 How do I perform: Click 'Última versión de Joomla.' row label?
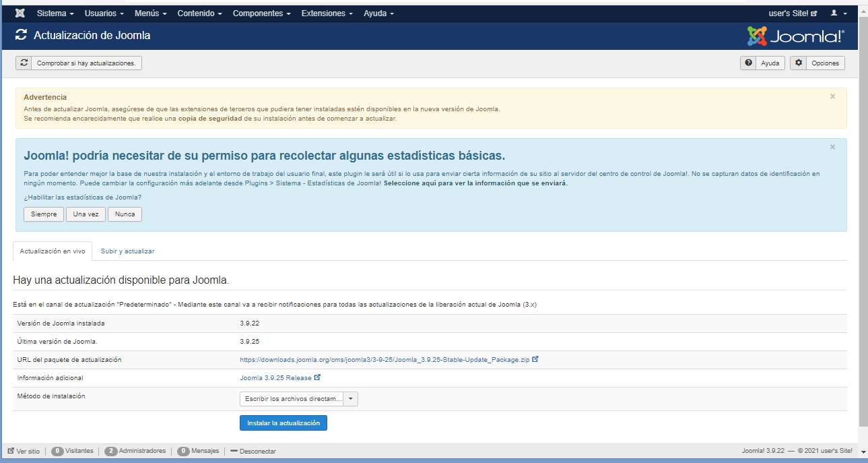click(57, 342)
